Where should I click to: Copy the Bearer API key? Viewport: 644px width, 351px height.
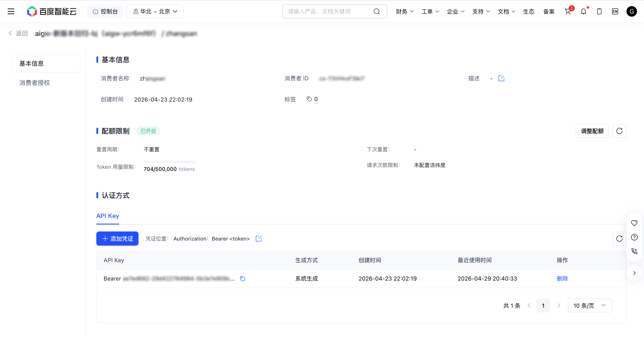[x=242, y=279]
